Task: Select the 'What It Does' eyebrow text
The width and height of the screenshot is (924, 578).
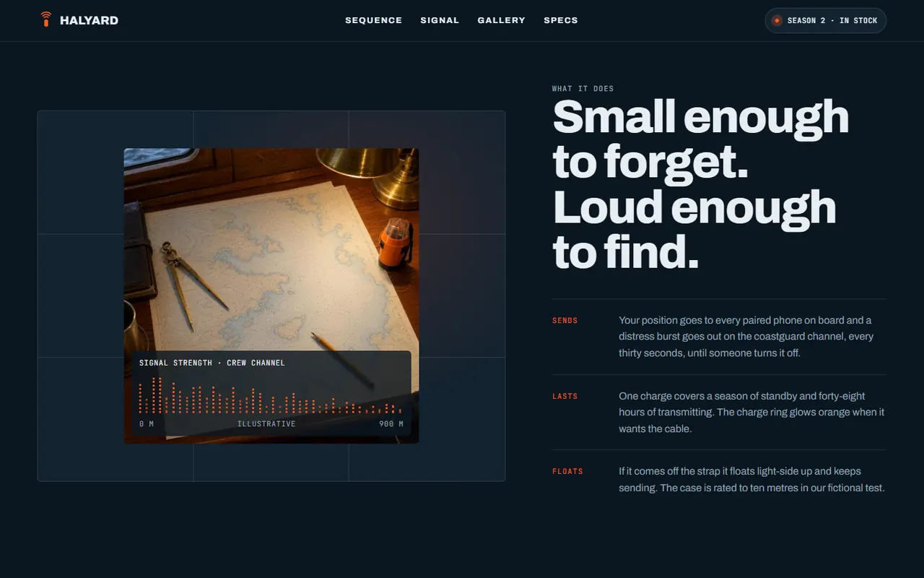Action: (x=583, y=89)
